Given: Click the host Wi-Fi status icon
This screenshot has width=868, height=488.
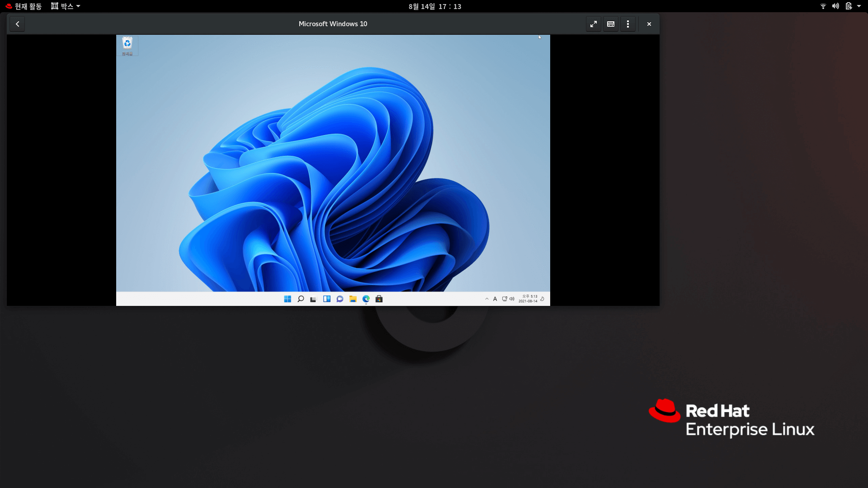Looking at the screenshot, I should click(x=823, y=6).
